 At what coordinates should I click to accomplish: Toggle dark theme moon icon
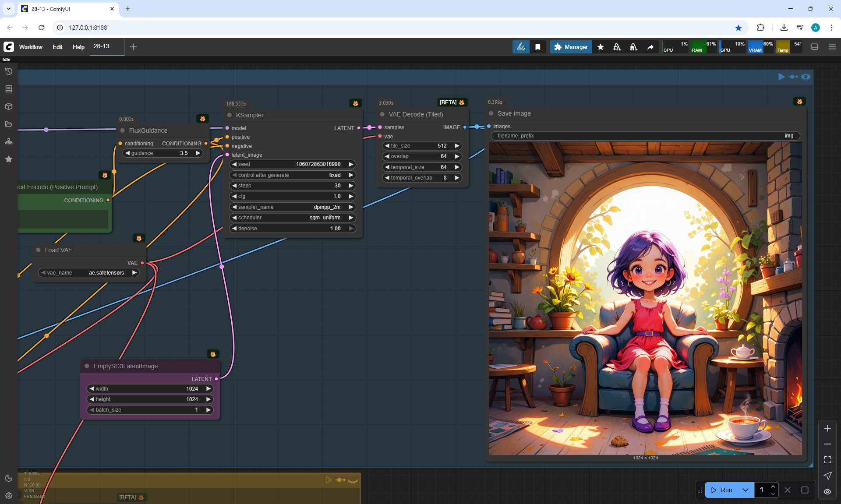[8, 478]
